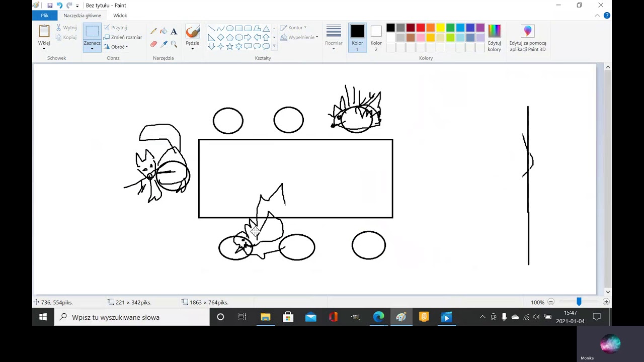The height and width of the screenshot is (362, 644).
Task: Choose the Pentagon shape
Action: (229, 37)
